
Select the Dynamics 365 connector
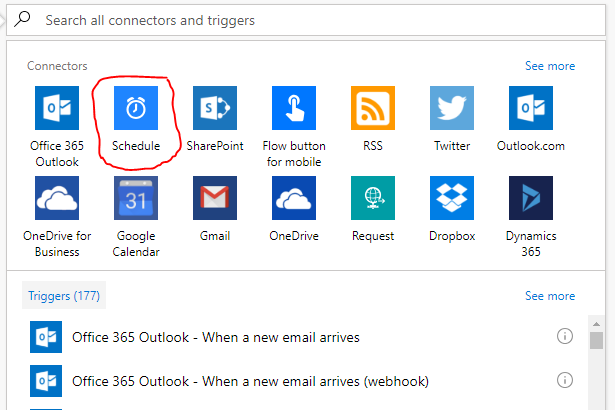point(531,198)
